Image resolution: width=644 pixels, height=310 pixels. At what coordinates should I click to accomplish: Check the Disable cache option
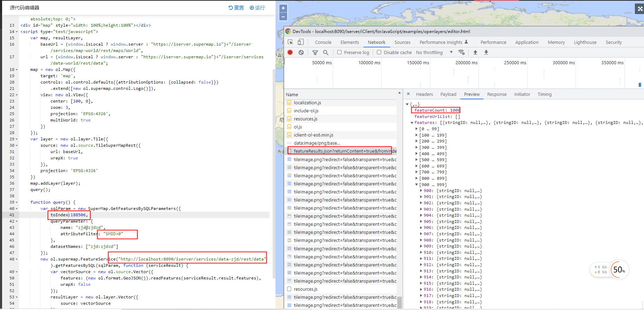pyautogui.click(x=379, y=52)
